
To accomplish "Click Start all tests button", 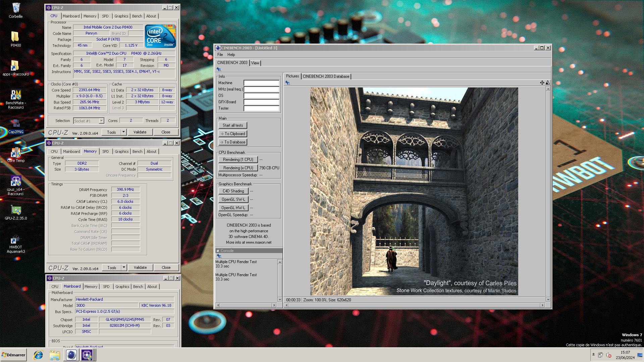I will 233,125.
